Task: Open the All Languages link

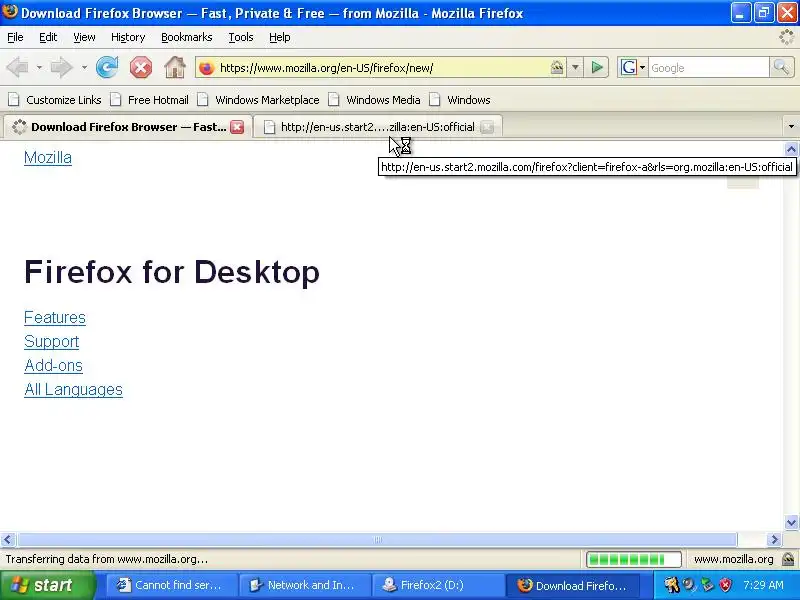Action: 73,389
